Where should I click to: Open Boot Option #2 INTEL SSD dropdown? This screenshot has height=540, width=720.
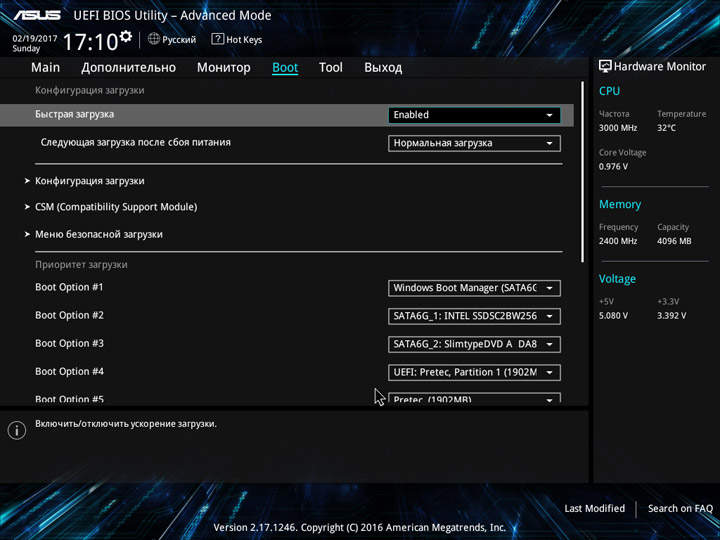(474, 316)
